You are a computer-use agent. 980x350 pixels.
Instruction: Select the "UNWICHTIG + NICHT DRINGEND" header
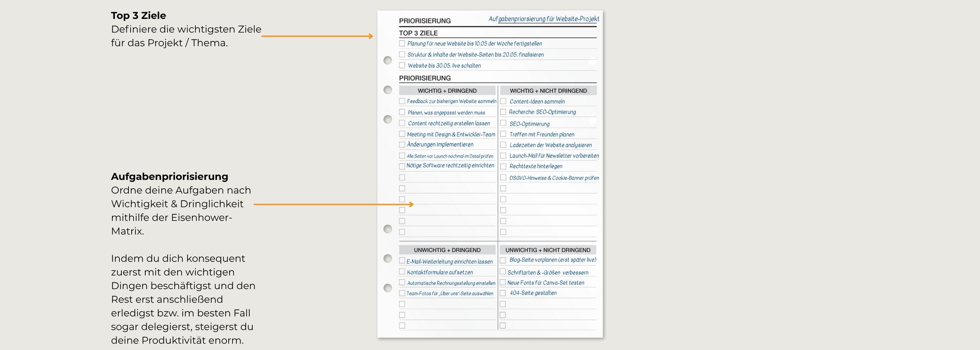[x=547, y=250]
